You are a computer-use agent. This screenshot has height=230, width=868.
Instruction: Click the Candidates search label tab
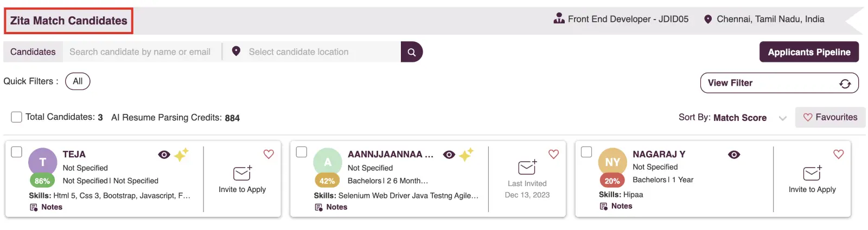pos(33,52)
